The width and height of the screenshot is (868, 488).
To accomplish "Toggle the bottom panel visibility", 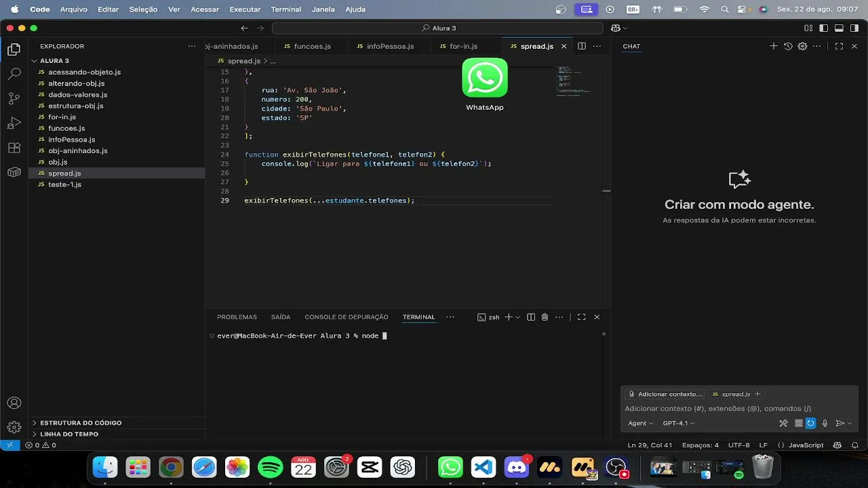I will pyautogui.click(x=839, y=28).
